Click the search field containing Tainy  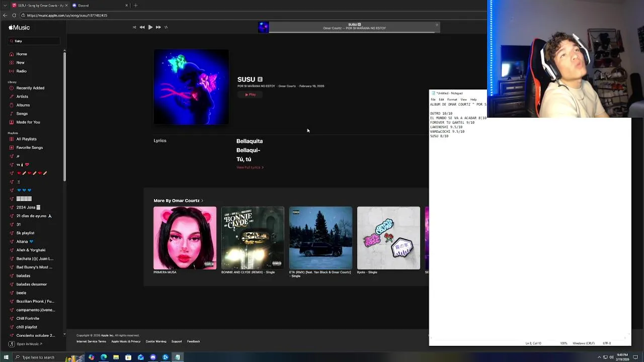tap(34, 41)
